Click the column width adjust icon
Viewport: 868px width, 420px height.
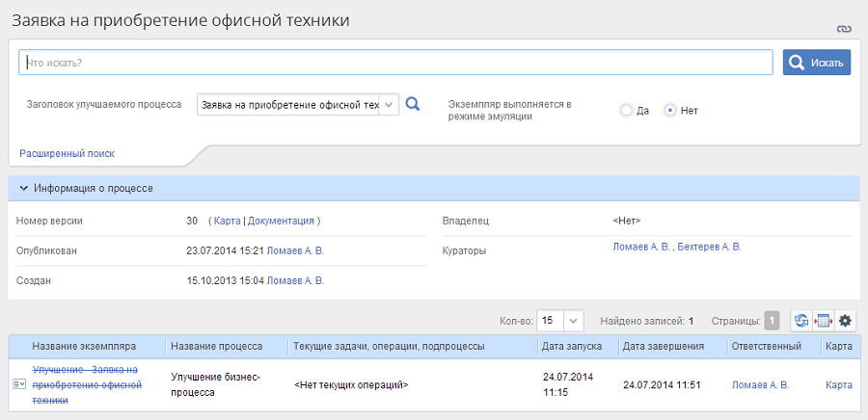(x=823, y=321)
